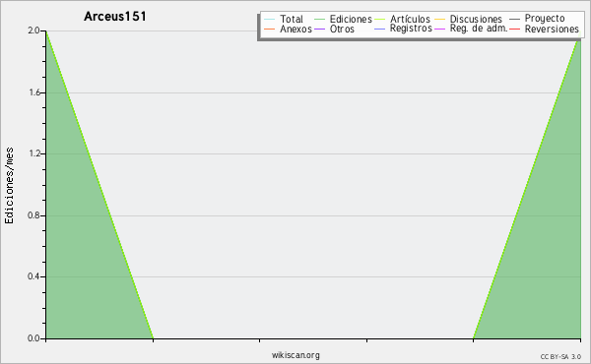Select the Reg. de adm. legend label
Image resolution: width=591 pixels, height=364 pixels.
click(x=479, y=29)
